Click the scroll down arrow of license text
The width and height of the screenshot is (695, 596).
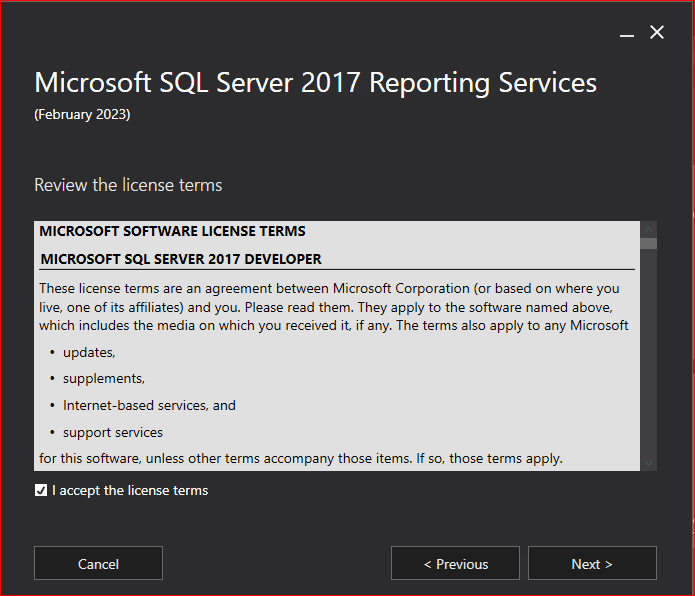pos(649,463)
